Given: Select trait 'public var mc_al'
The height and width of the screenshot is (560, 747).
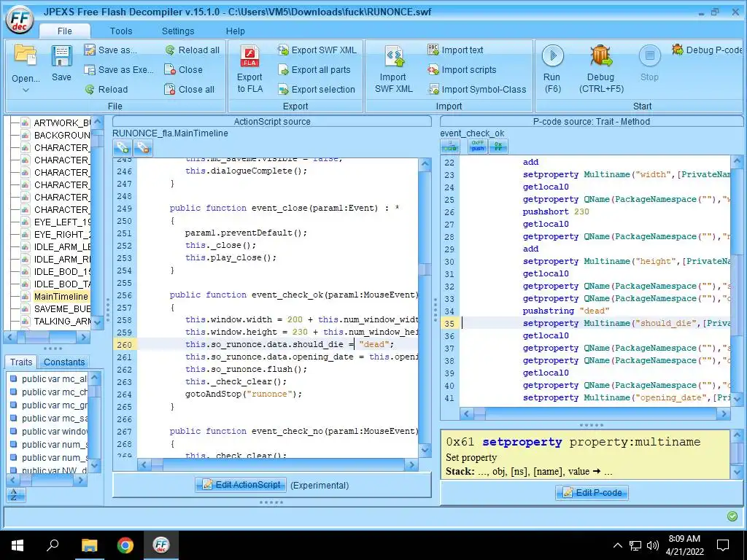Looking at the screenshot, I should pos(49,379).
